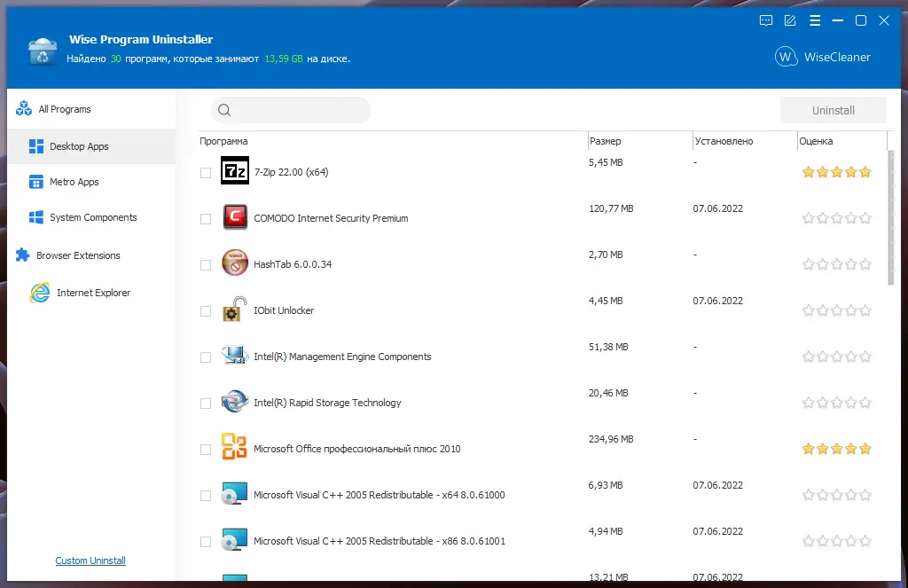Click the Visual C++ 2005 x64 icon

coord(234,493)
